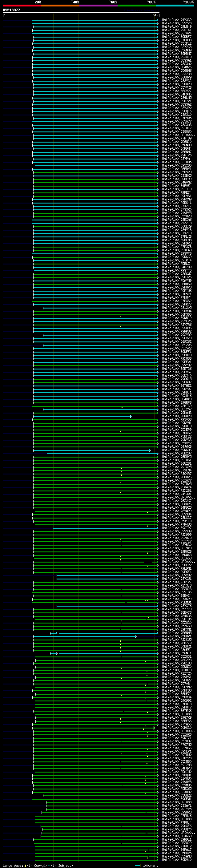
Task: Select hit UniRef100_Q7XEM4
Action: pos(177,470)
